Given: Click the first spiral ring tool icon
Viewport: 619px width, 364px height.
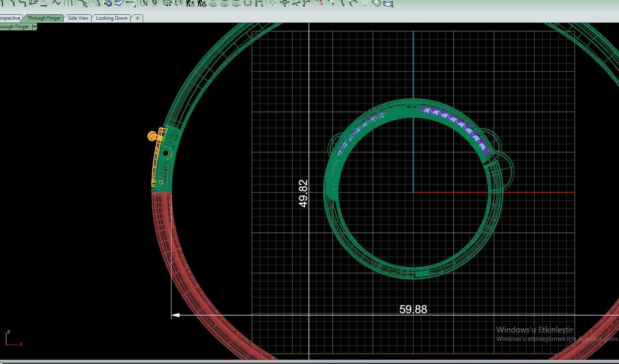Looking at the screenshot, I should pyautogui.click(x=213, y=4).
